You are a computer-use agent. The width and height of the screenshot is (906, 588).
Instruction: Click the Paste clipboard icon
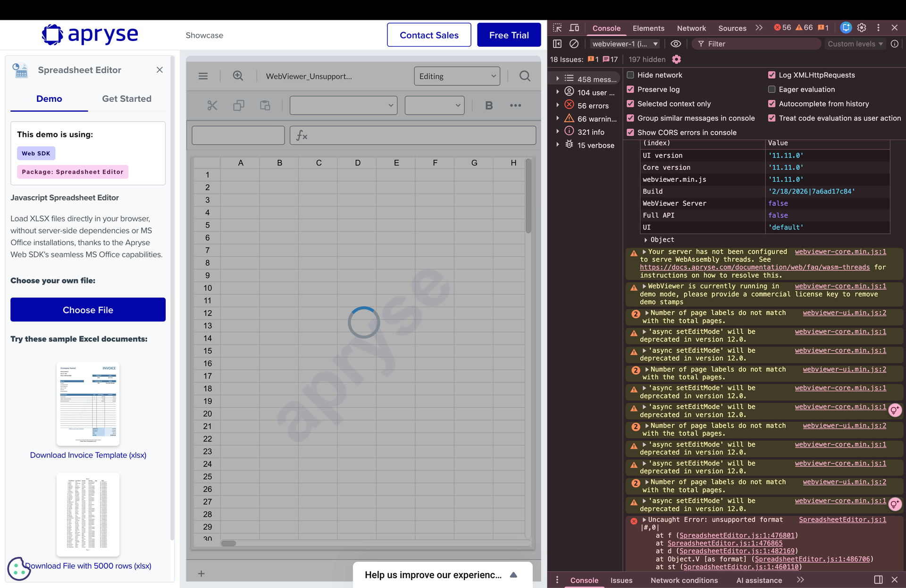(265, 105)
